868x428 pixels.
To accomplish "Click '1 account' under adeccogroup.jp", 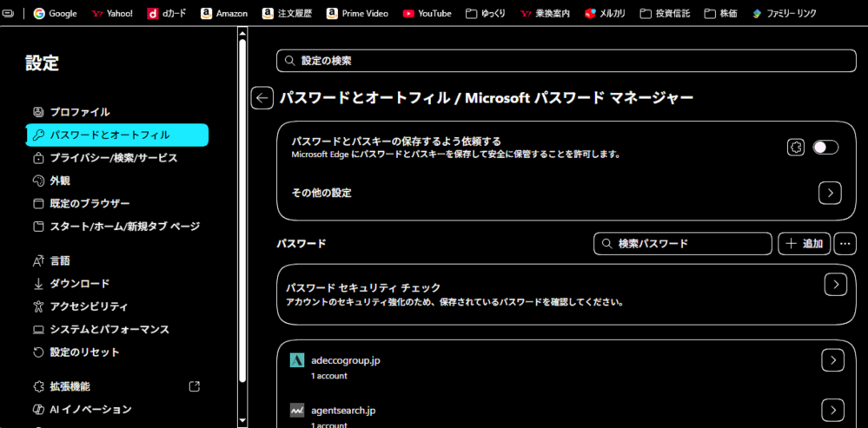I will tap(328, 376).
